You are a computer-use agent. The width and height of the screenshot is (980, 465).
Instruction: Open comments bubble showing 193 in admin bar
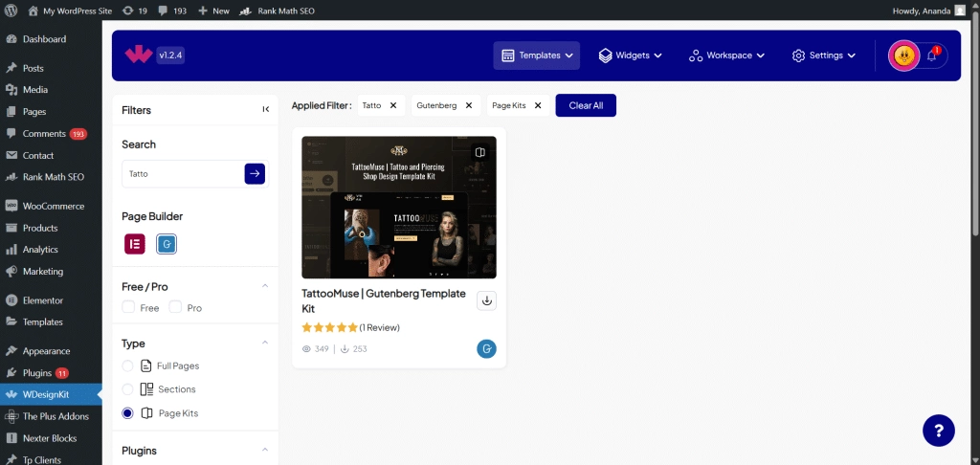click(172, 11)
